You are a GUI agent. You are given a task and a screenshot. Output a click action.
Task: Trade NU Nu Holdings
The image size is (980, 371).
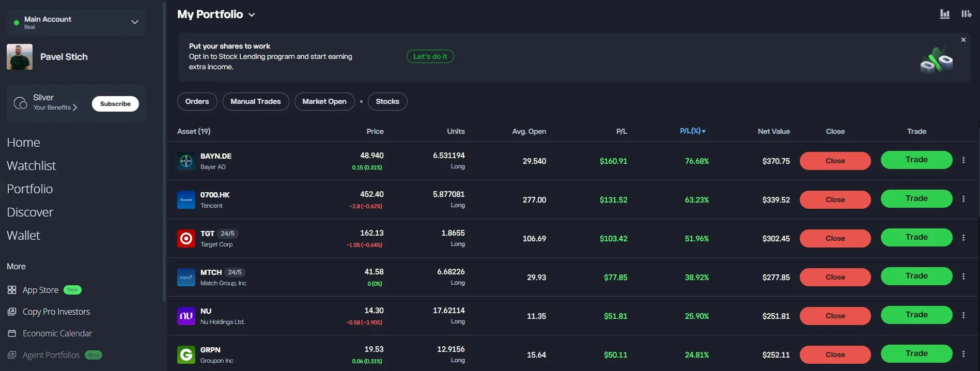tap(916, 315)
